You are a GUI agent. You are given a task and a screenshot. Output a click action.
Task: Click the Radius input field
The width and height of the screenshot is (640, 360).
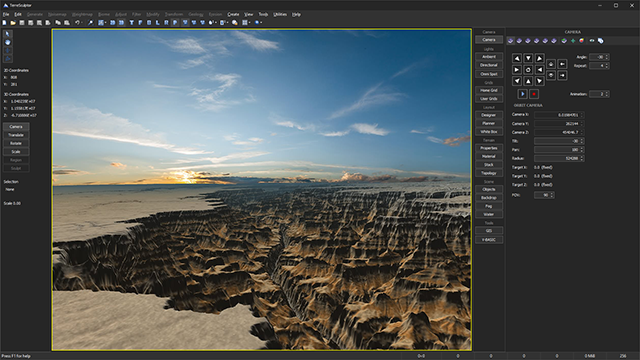tap(559, 158)
